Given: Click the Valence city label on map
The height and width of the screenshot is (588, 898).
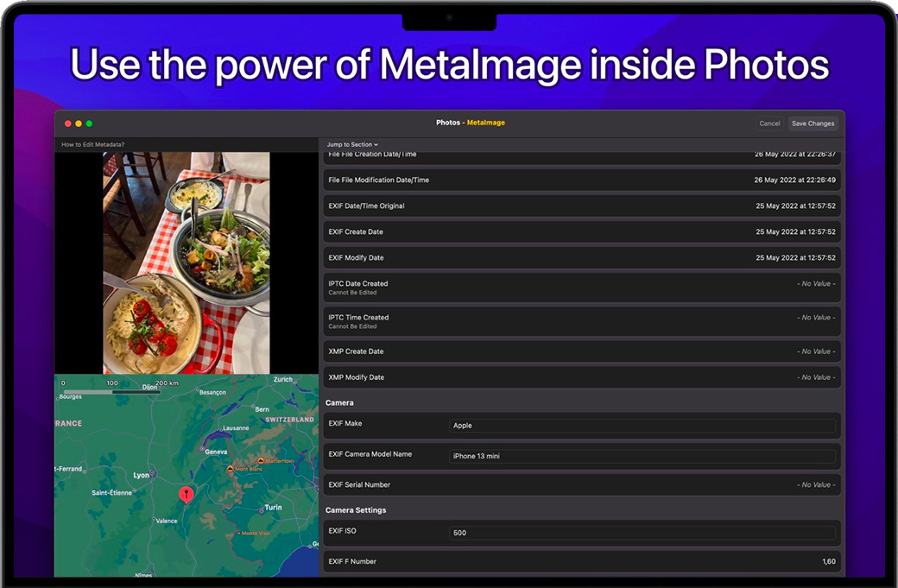Looking at the screenshot, I should point(167,521).
